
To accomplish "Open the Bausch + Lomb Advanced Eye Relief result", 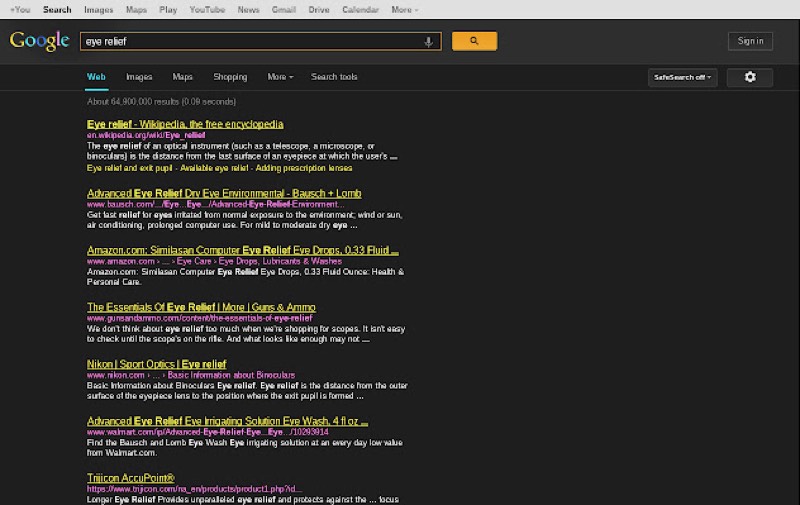I will [224, 193].
